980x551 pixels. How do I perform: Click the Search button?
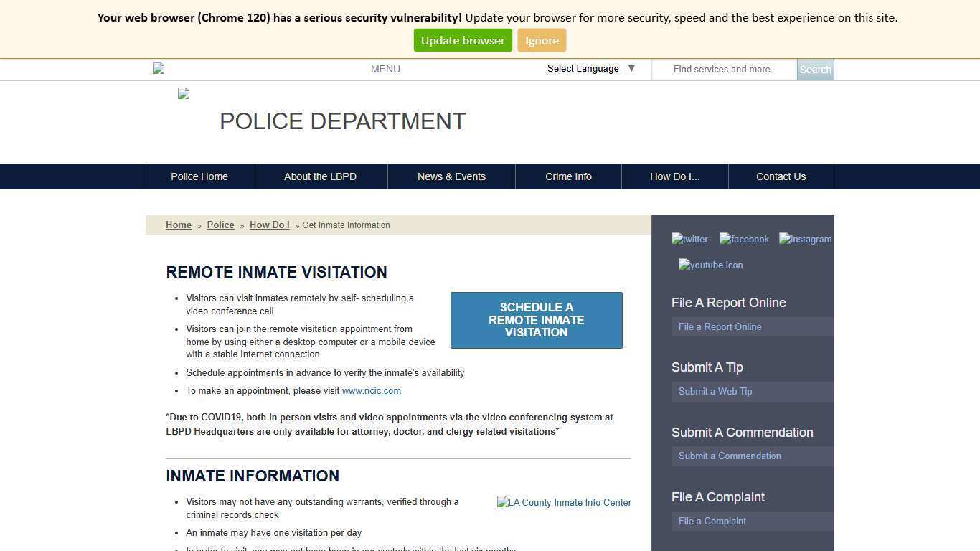tap(815, 69)
